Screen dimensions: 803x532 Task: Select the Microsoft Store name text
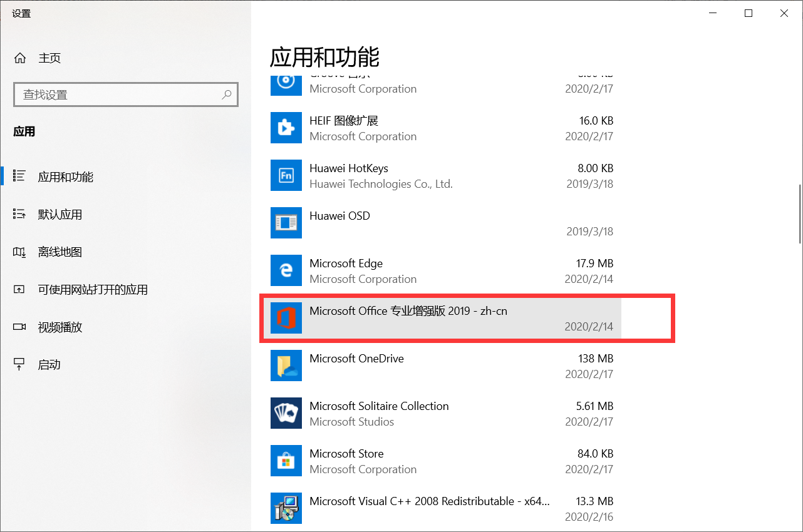pos(346,454)
